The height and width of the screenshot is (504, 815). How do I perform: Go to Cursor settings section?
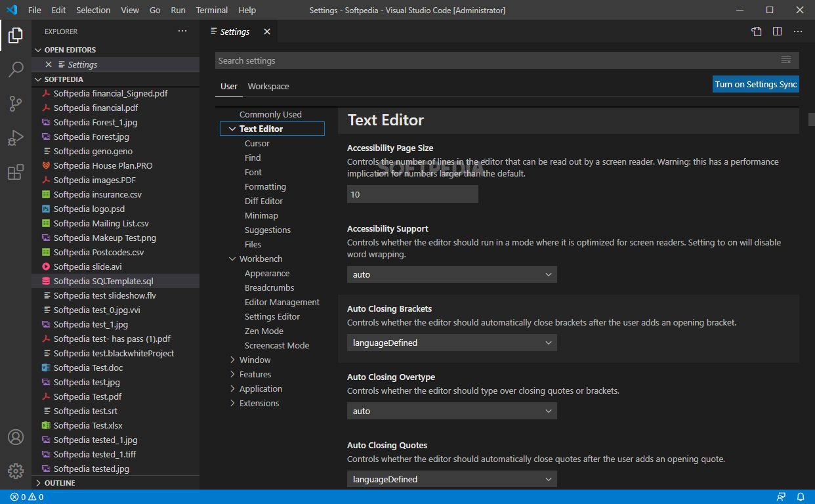pos(257,143)
